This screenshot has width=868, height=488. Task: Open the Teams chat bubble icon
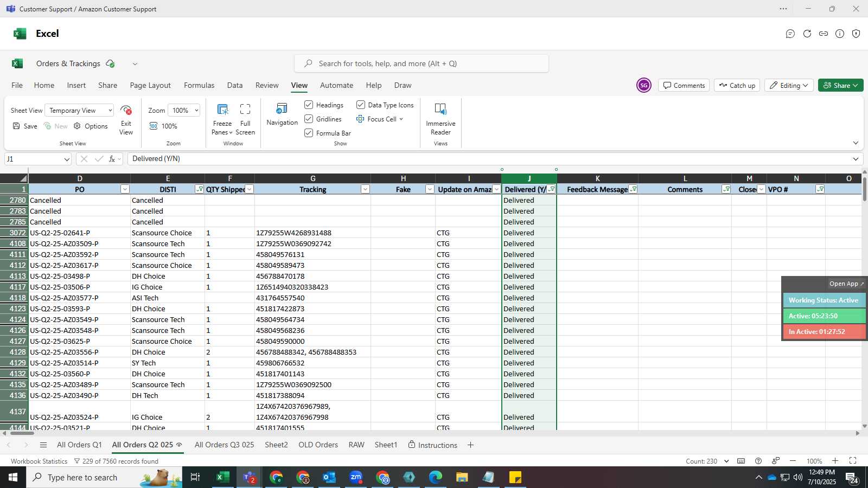coord(790,34)
